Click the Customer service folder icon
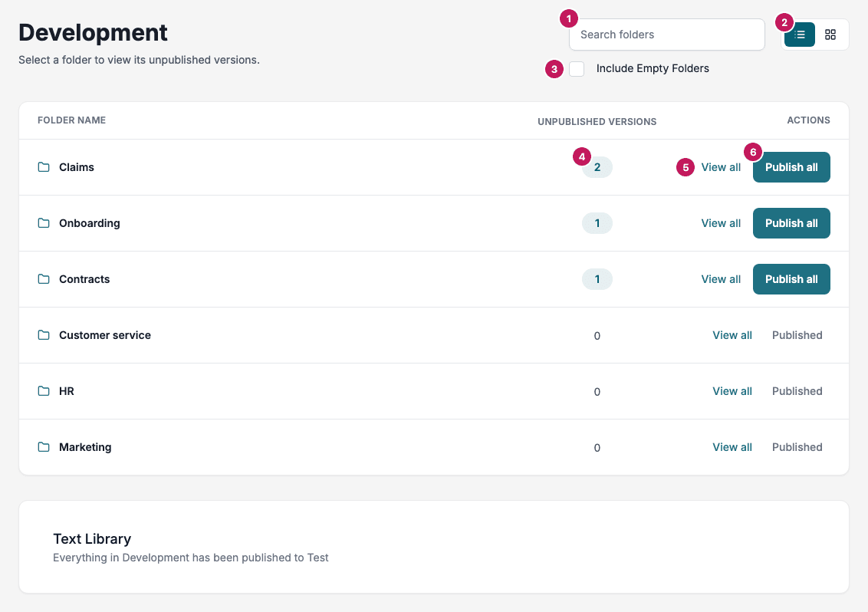This screenshot has width=868, height=612. coord(44,334)
